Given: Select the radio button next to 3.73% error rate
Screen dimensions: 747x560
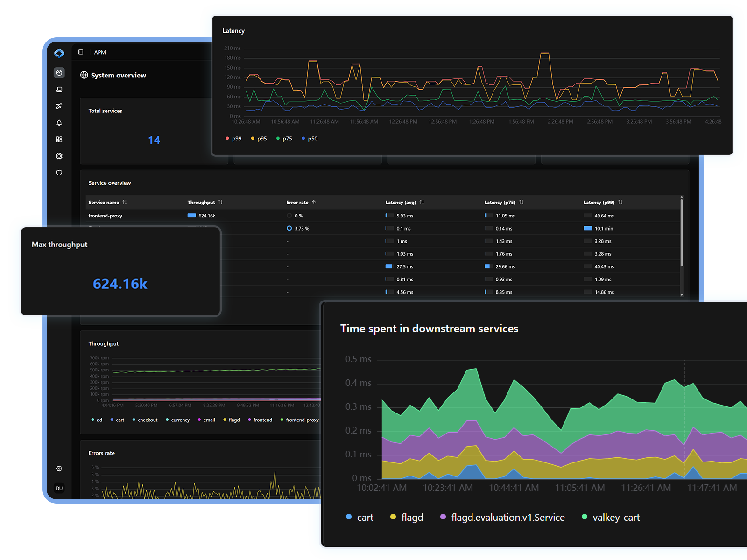Looking at the screenshot, I should click(289, 228).
